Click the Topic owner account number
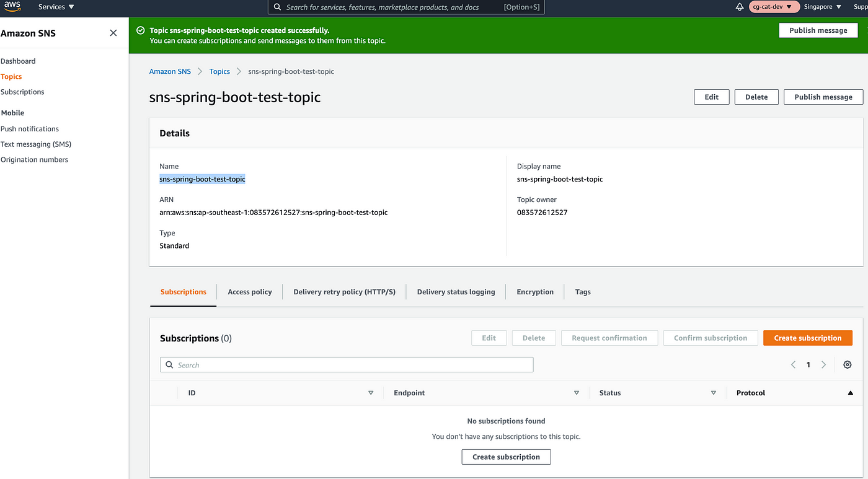This screenshot has width=868, height=479. click(542, 213)
